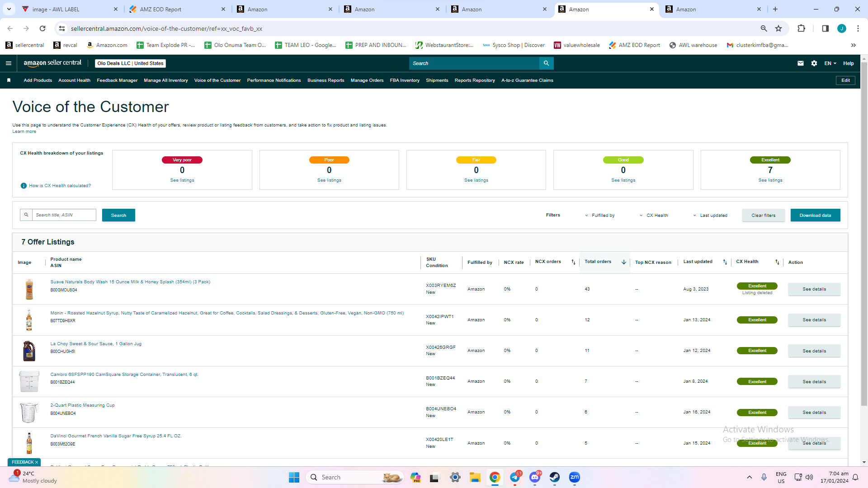Expand the Fulfilled by filter dropdown
This screenshot has width=868, height=488.
coord(600,216)
